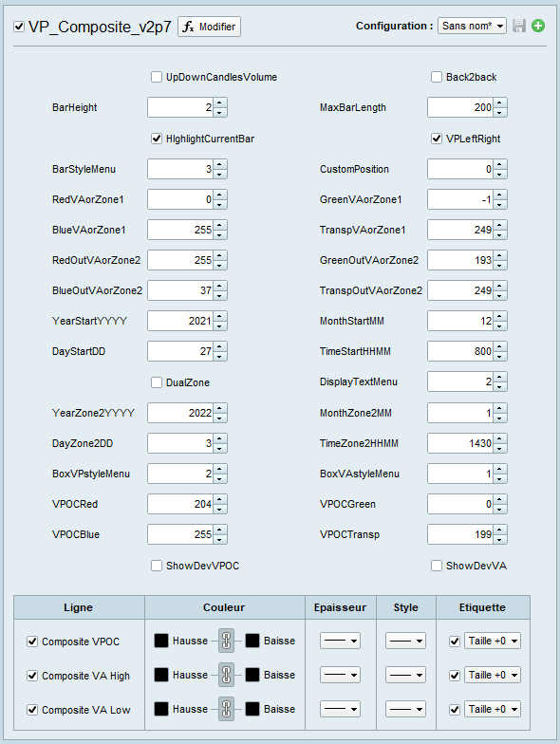The height and width of the screenshot is (744, 560).
Task: Open the Configuration Sans nom dropdown
Action: [x=473, y=26]
